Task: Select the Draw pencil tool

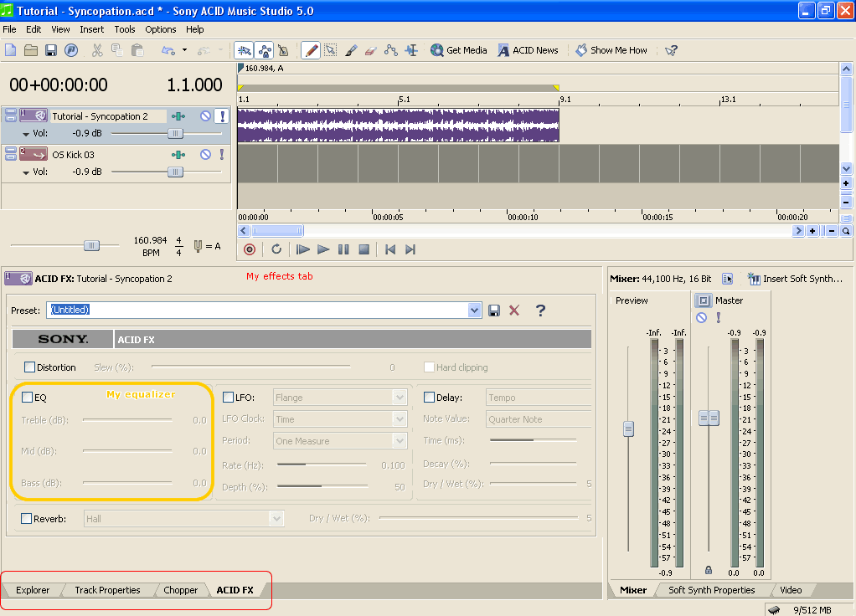Action: [x=311, y=50]
